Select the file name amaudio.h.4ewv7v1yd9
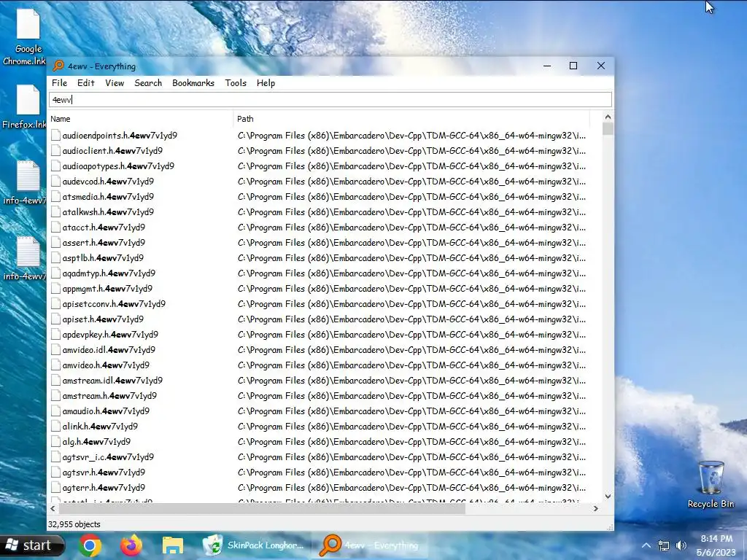The image size is (747, 560). (106, 411)
